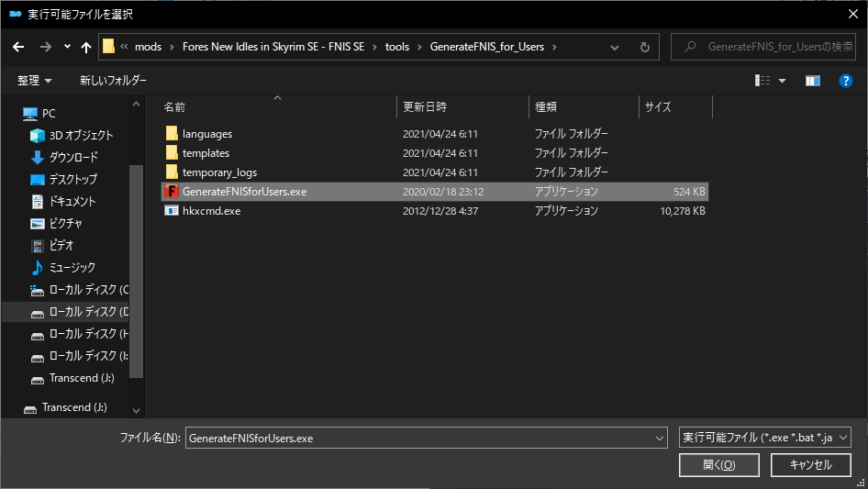
Task: Click the search magnifier icon
Action: [x=690, y=47]
